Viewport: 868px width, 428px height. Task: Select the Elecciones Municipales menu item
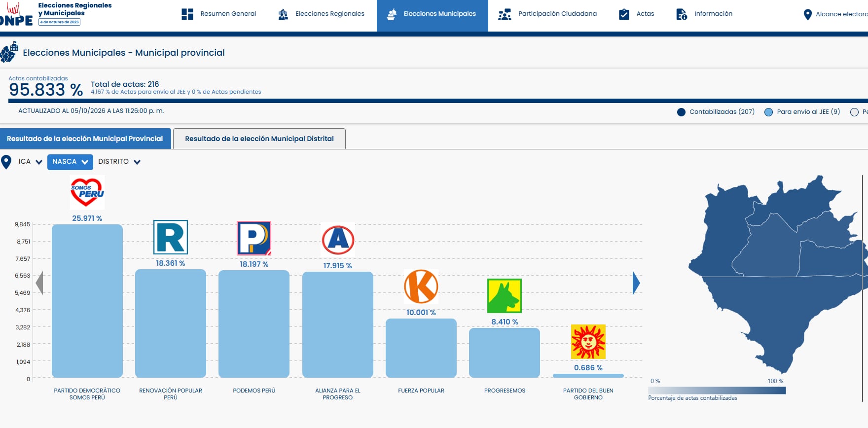[433, 16]
